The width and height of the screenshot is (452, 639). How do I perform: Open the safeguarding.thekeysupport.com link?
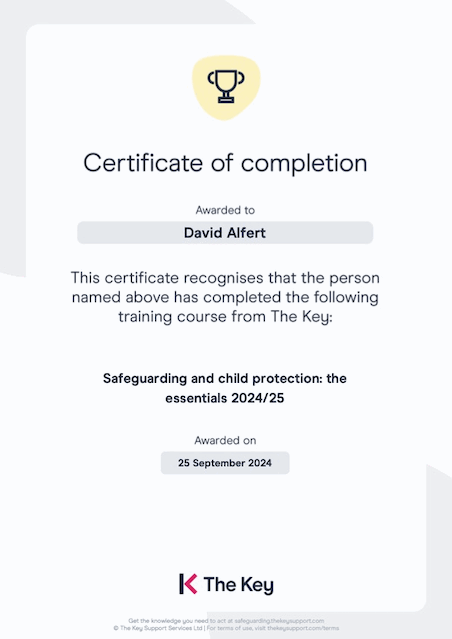(279, 621)
